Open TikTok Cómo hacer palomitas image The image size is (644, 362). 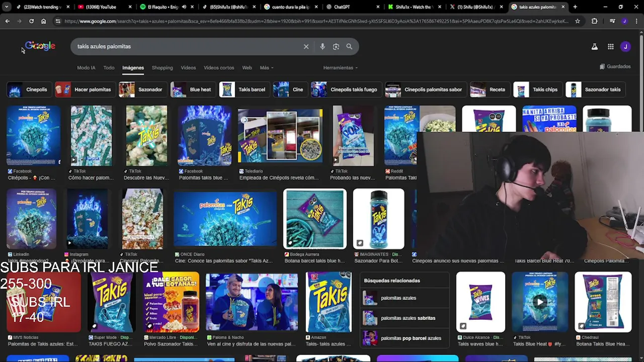pos(91,136)
